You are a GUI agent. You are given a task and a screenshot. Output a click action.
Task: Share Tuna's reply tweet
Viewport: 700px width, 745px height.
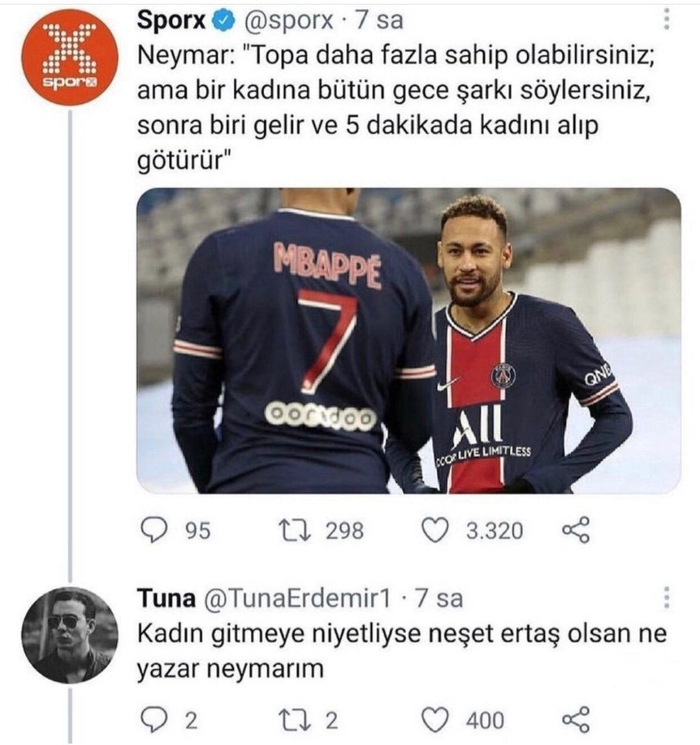coord(576,720)
